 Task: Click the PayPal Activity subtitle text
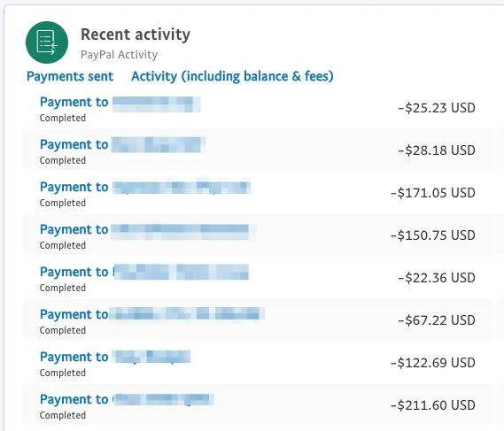119,55
